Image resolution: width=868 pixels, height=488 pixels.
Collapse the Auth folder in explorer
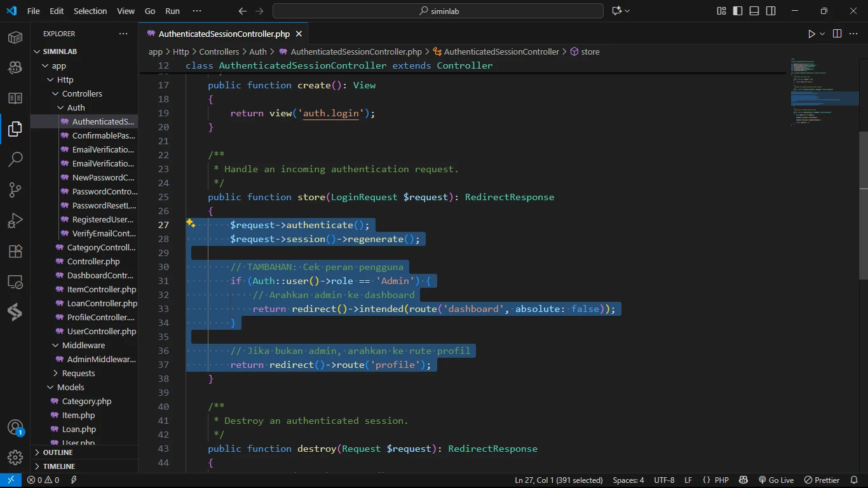pyautogui.click(x=76, y=107)
